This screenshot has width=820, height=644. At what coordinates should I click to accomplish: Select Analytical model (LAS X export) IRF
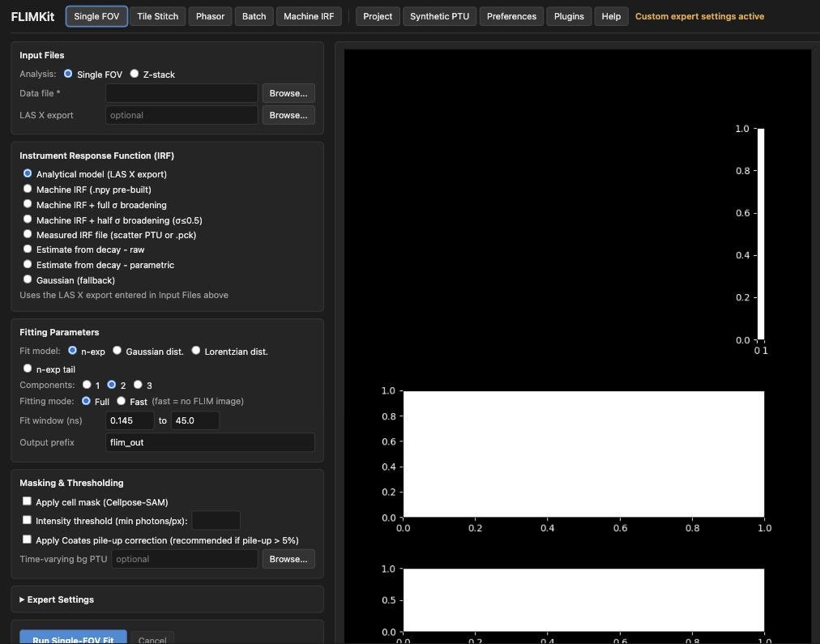click(x=28, y=173)
